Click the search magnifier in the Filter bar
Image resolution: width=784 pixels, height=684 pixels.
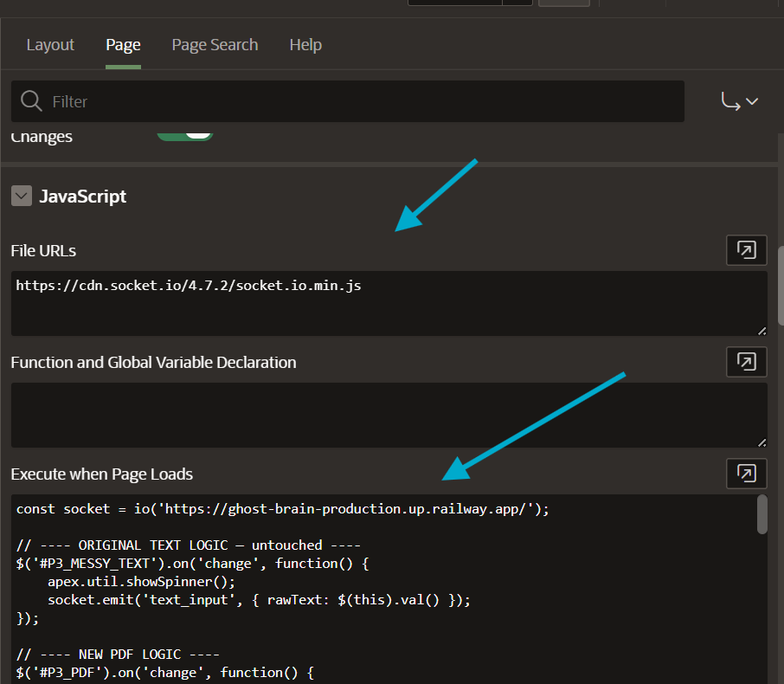[x=30, y=101]
